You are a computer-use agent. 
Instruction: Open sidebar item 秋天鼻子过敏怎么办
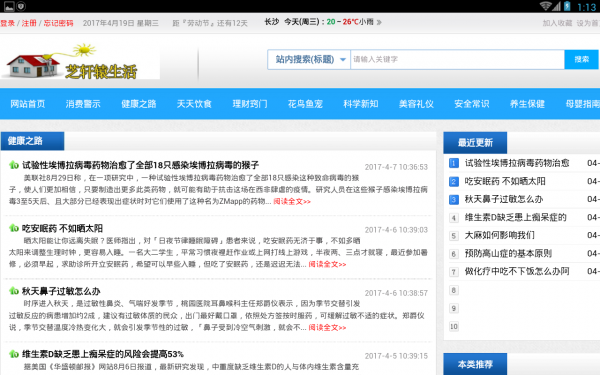coord(504,199)
